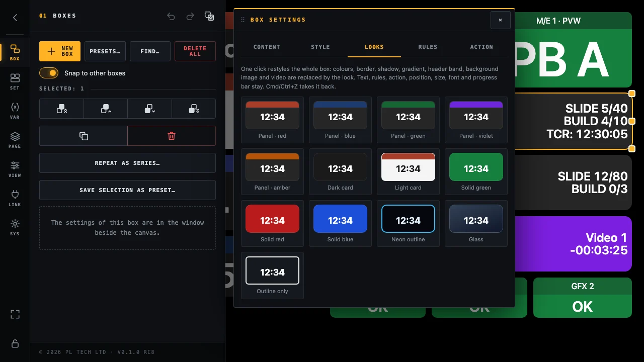Open Save selection as preset…
The width and height of the screenshot is (644, 362).
click(127, 190)
